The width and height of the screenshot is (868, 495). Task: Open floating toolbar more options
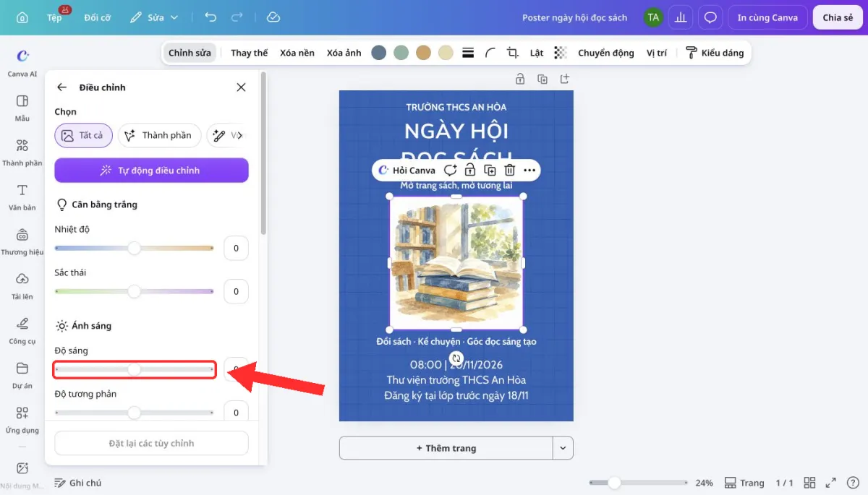click(529, 171)
